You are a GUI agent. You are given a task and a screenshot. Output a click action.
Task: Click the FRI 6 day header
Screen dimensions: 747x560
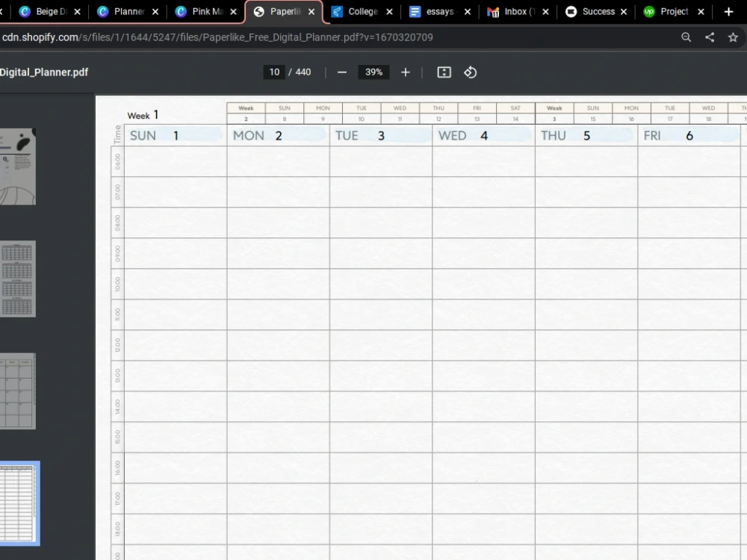pyautogui.click(x=689, y=136)
